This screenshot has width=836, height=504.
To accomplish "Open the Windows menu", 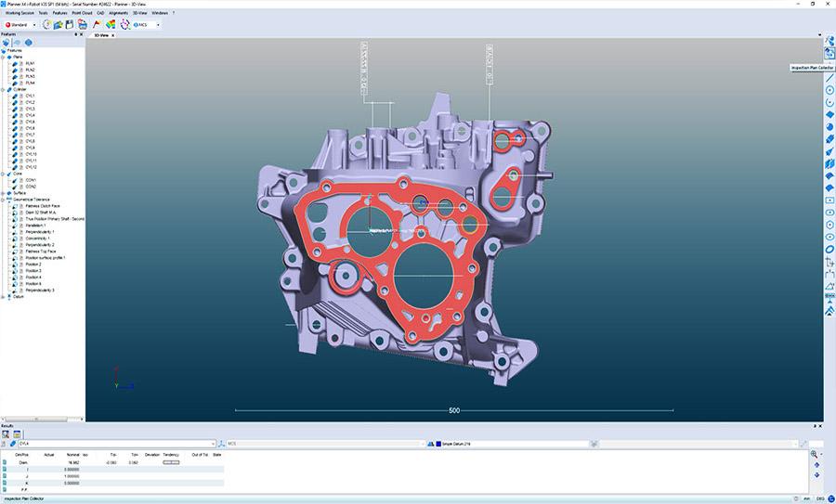I will [x=160, y=12].
